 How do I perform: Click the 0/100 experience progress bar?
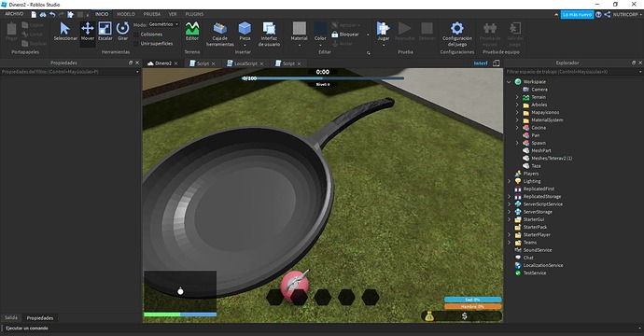(322, 78)
